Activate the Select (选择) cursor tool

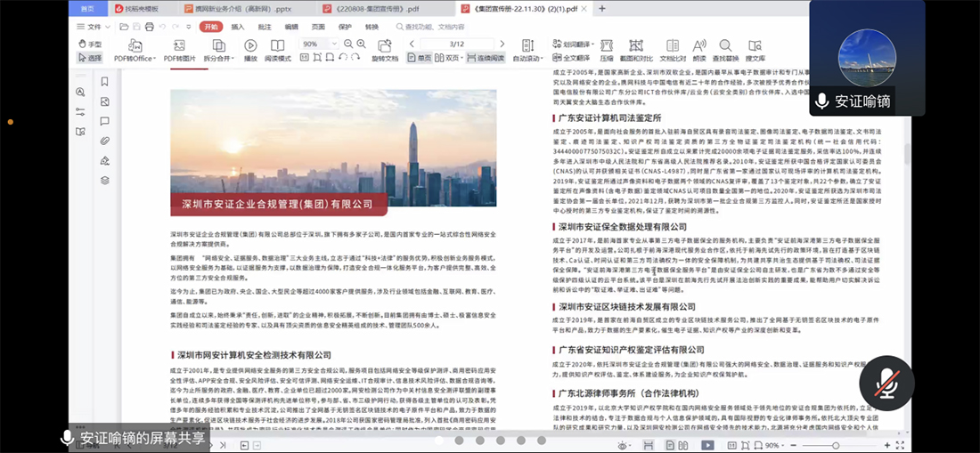tap(90, 58)
